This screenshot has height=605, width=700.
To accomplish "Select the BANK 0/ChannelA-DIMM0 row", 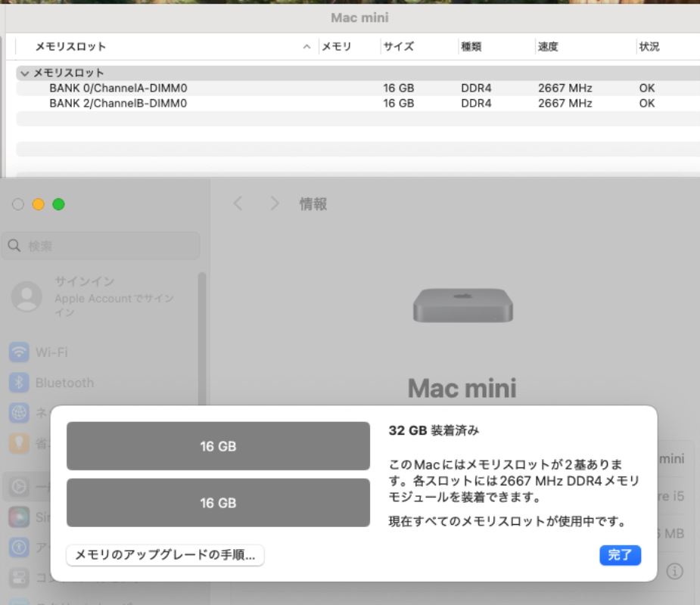I will click(x=358, y=88).
